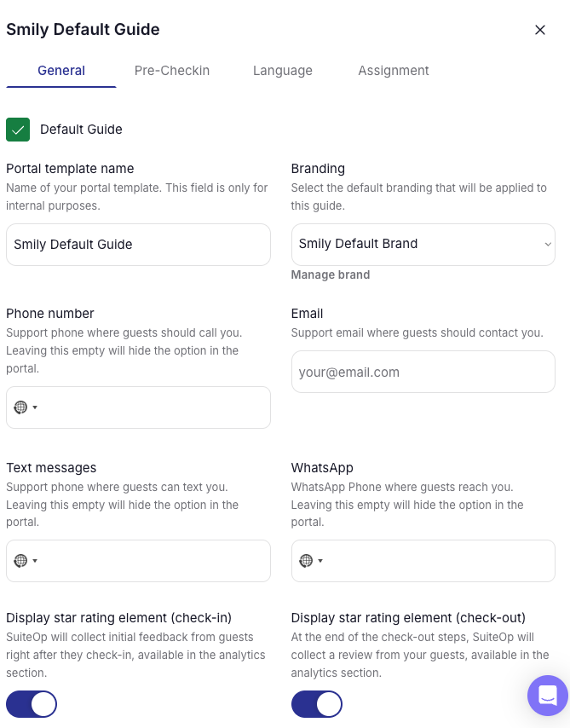Focus the support Email input field
570x728 pixels.
pos(423,373)
